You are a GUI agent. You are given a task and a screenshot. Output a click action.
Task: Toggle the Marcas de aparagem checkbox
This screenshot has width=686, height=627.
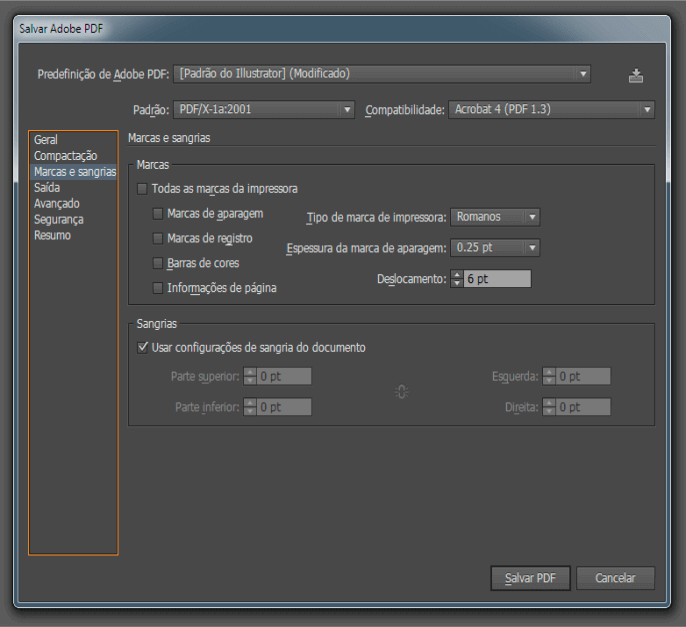click(158, 214)
